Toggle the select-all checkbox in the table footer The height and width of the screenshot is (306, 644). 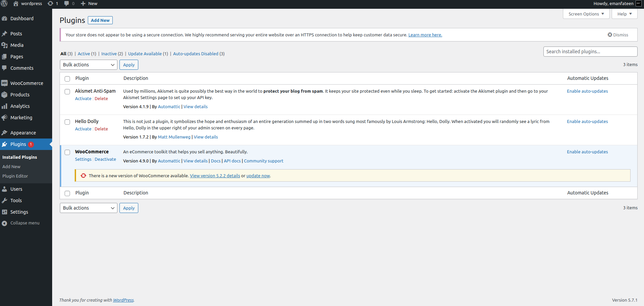[67, 193]
